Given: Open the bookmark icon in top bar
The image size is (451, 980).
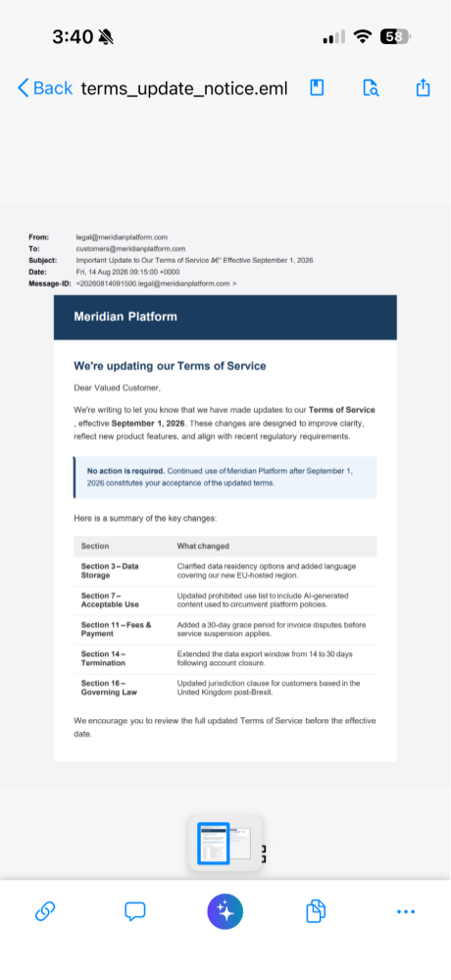Looking at the screenshot, I should [318, 87].
